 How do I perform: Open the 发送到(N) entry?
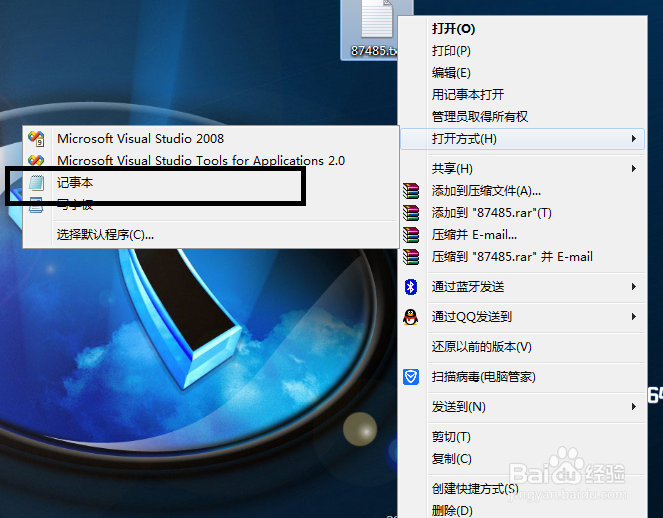coord(523,407)
